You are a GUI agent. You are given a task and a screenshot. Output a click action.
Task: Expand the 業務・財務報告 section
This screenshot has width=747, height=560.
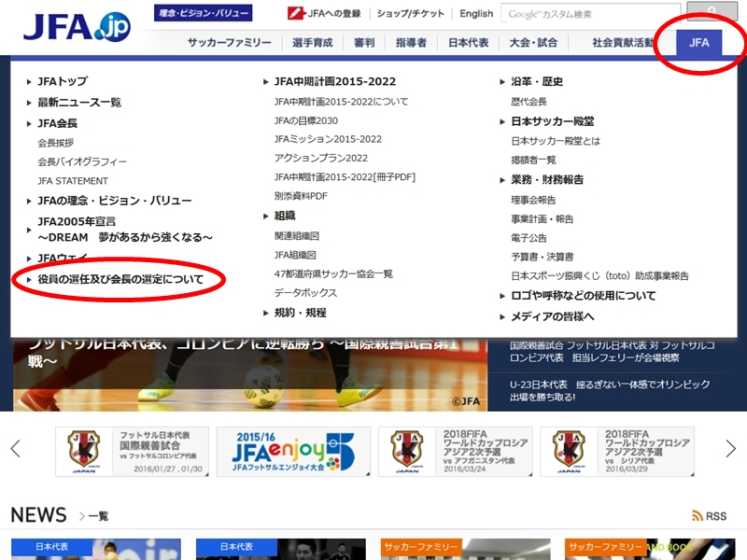click(x=547, y=179)
